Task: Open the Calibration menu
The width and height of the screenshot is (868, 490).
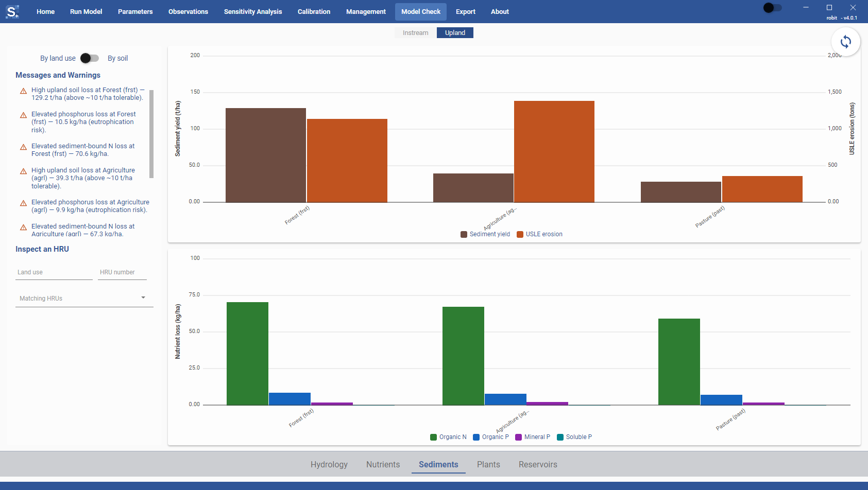Action: pos(314,12)
